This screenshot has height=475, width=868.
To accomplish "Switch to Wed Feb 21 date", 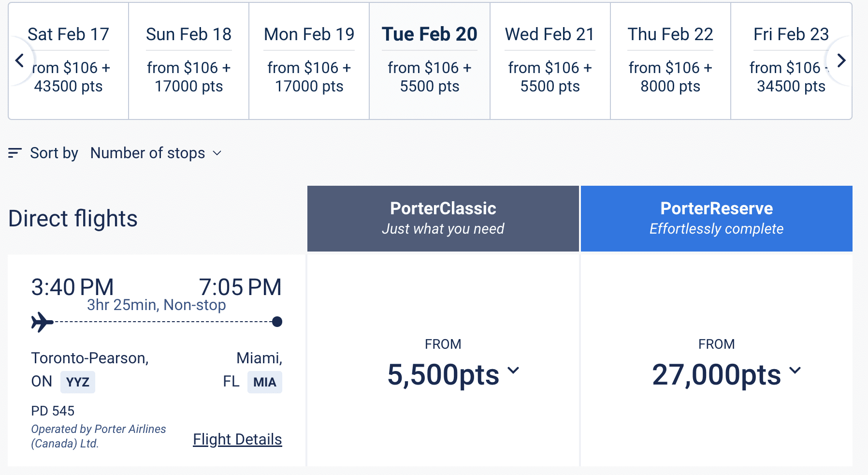I will click(x=550, y=61).
